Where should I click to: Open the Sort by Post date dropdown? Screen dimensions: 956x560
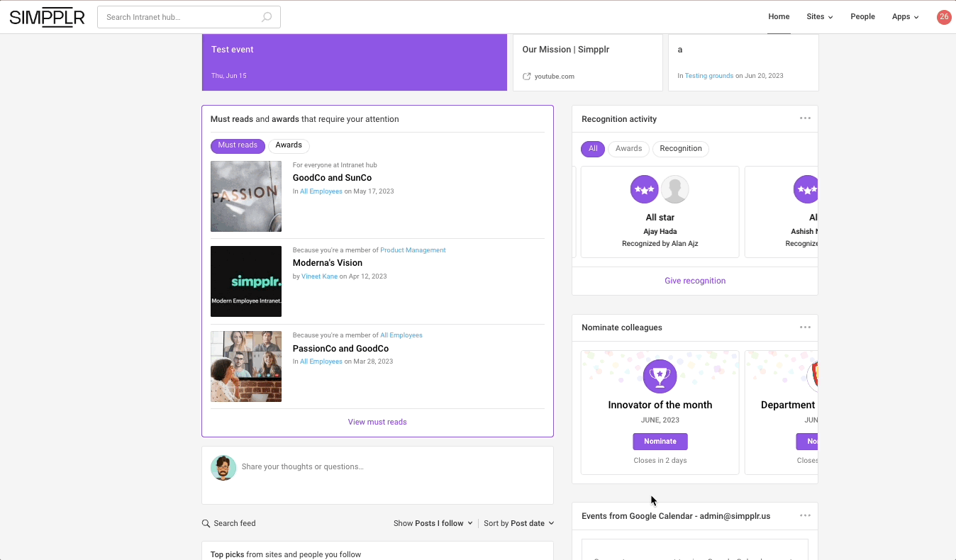click(x=518, y=523)
